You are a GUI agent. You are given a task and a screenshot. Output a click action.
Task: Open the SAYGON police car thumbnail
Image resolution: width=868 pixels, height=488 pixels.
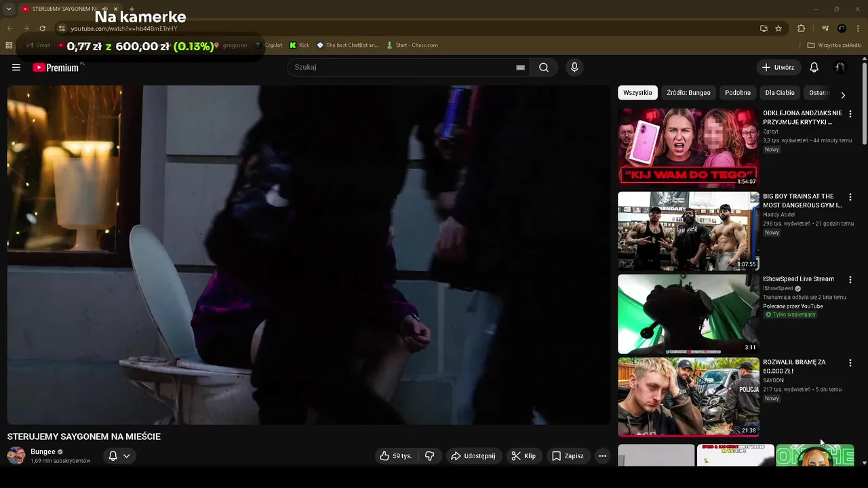coord(688,397)
